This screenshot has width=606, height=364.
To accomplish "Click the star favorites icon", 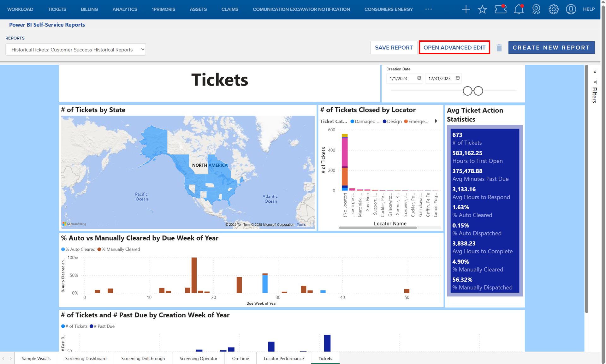I will click(x=482, y=9).
